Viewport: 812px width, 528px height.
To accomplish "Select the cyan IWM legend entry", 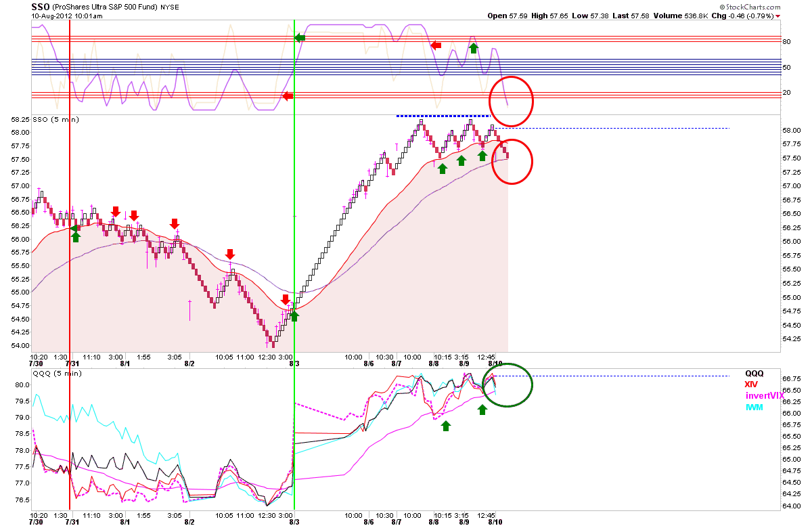I will [x=754, y=408].
